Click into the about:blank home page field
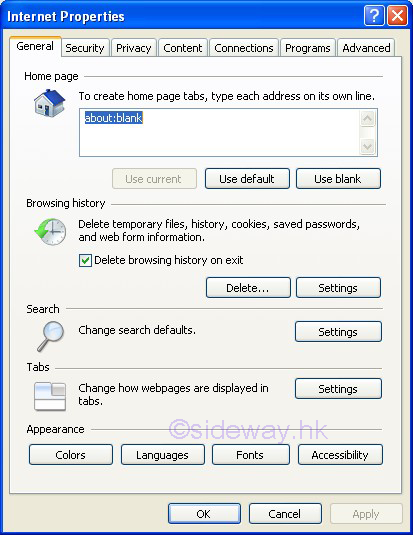The height and width of the screenshot is (535, 413). [219, 132]
